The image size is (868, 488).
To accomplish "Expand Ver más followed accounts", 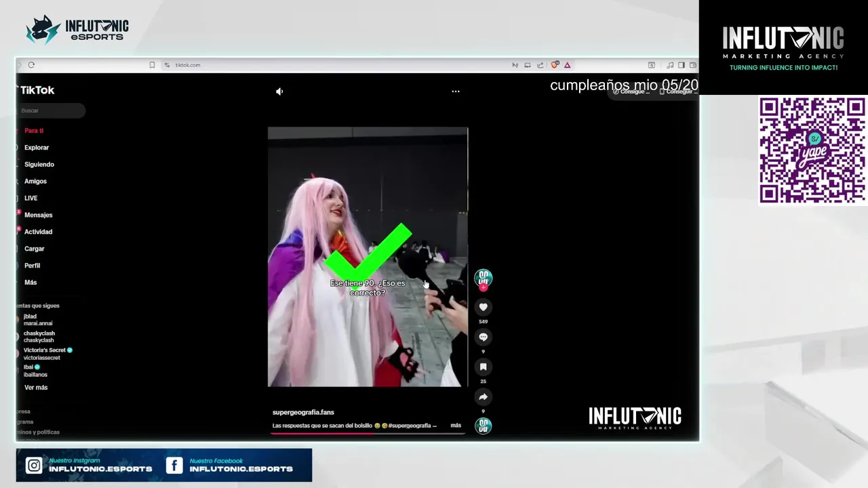I will point(36,388).
